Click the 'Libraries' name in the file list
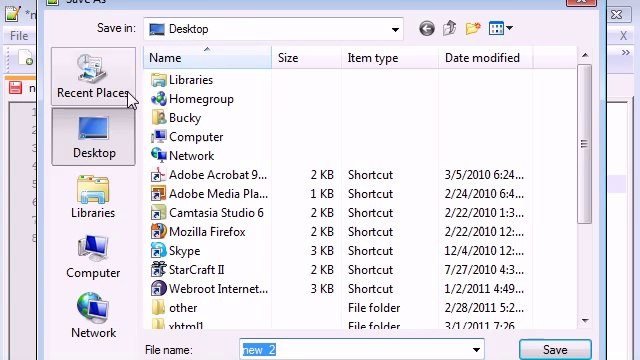Image resolution: width=640 pixels, height=360 pixels. click(x=191, y=80)
